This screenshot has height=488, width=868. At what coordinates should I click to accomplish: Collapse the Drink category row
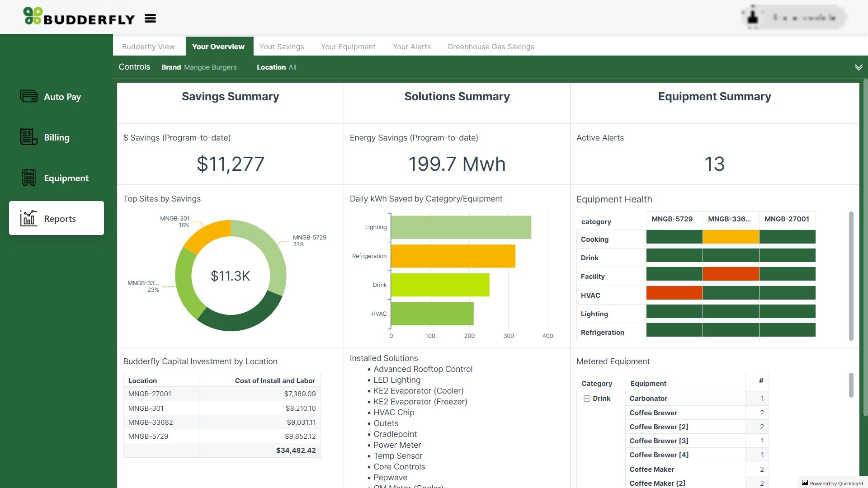click(x=587, y=399)
